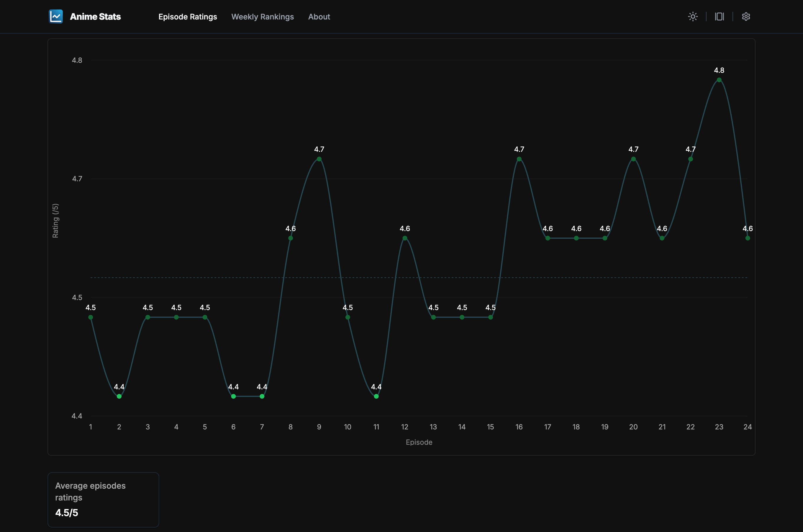
Task: Click the Average episodes ratings card
Action: (103, 499)
